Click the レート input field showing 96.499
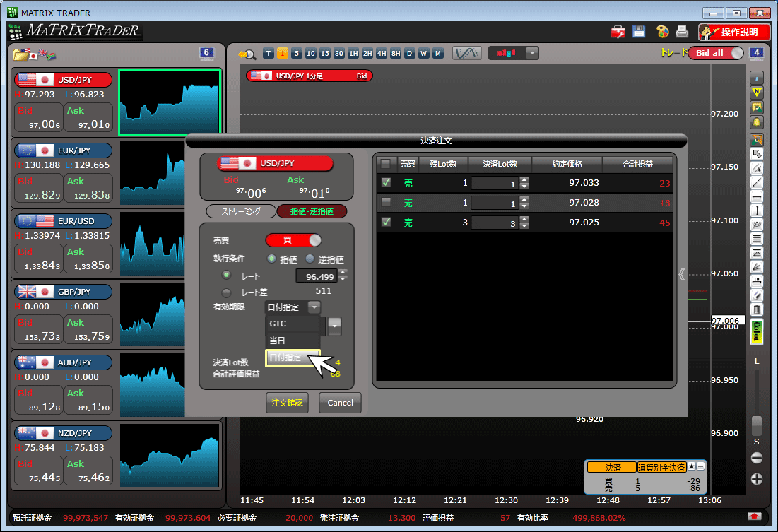This screenshot has width=778, height=532. coord(316,276)
